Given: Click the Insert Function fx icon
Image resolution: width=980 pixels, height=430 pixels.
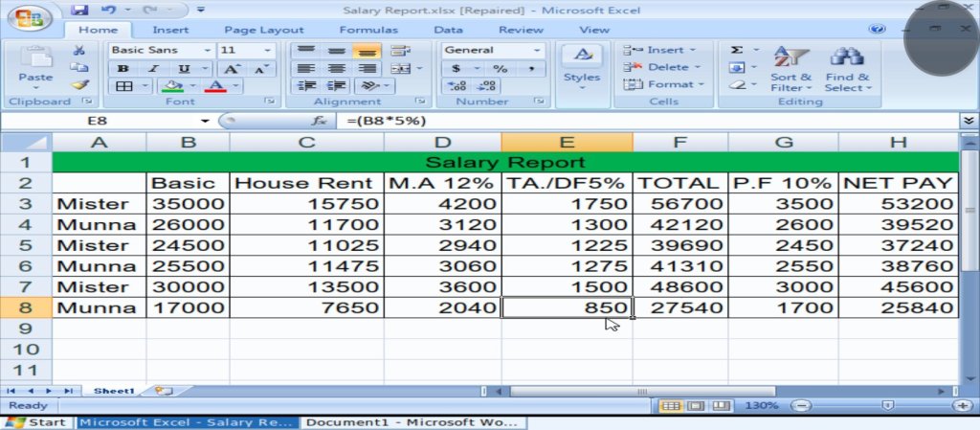Looking at the screenshot, I should tap(321, 122).
